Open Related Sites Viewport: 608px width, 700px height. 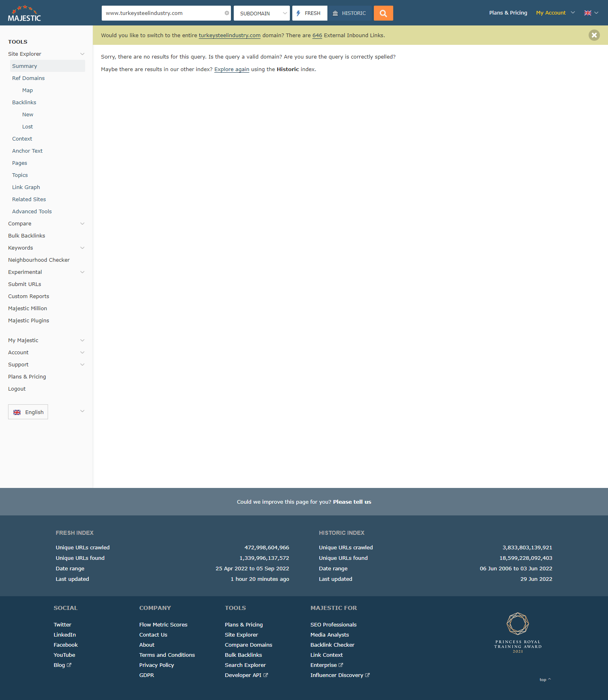click(29, 200)
